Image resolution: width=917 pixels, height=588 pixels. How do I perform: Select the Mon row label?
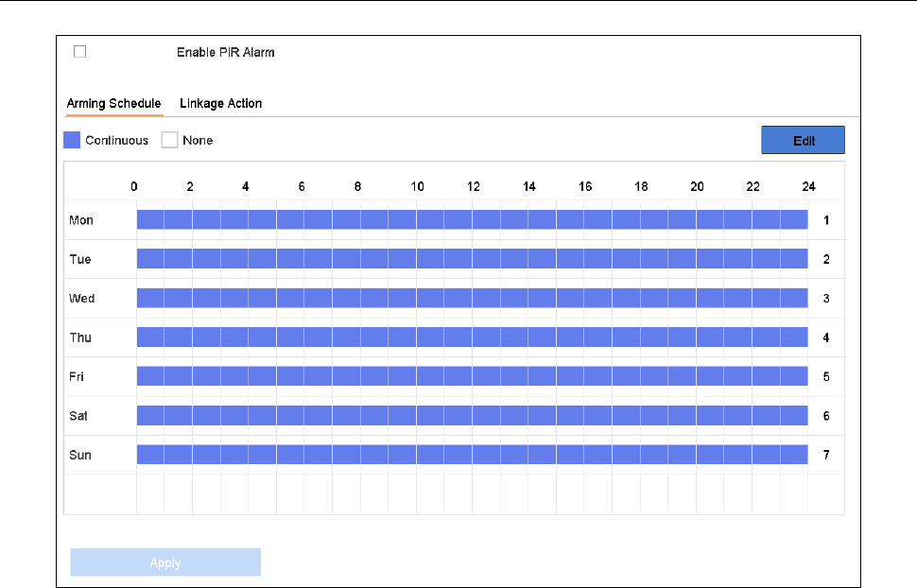[x=80, y=220]
